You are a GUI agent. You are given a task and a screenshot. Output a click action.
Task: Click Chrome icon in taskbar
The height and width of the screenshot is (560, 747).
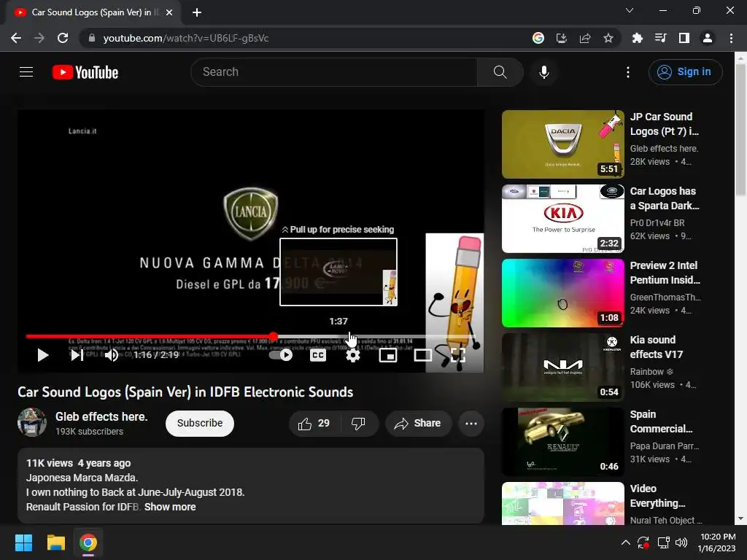click(88, 542)
